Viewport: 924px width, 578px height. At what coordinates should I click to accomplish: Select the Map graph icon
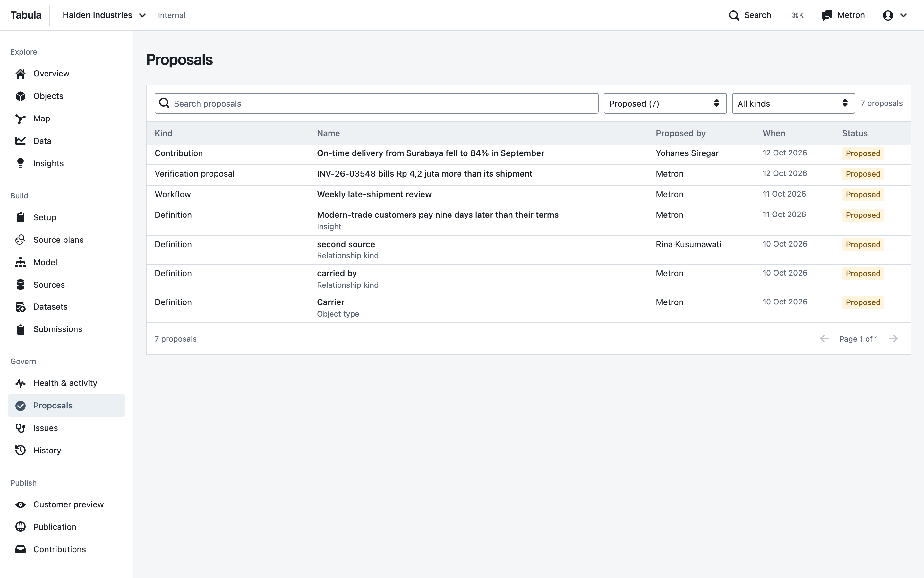[x=21, y=119]
